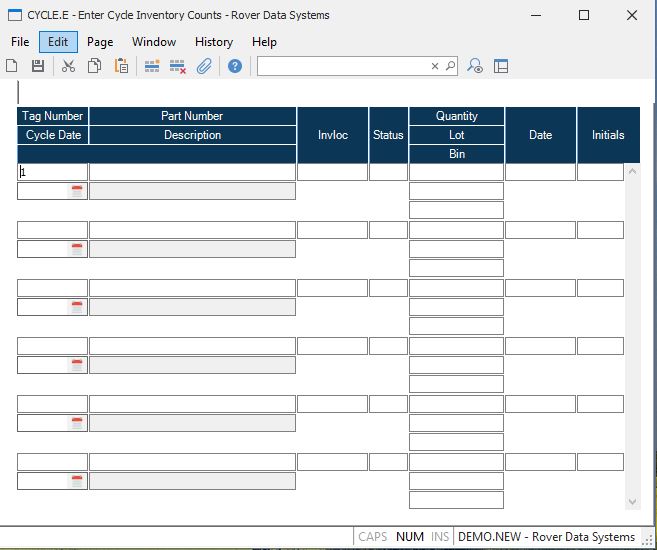
Task: Open attachments with the paperclip icon
Action: point(204,66)
